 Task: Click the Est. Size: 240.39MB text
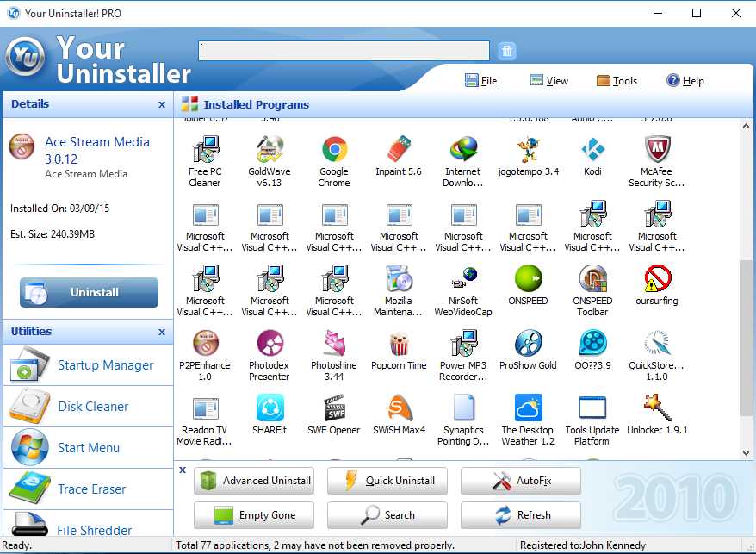(53, 234)
